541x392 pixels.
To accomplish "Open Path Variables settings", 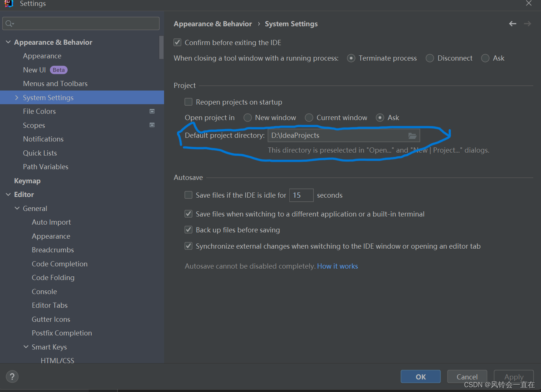I will (x=45, y=167).
